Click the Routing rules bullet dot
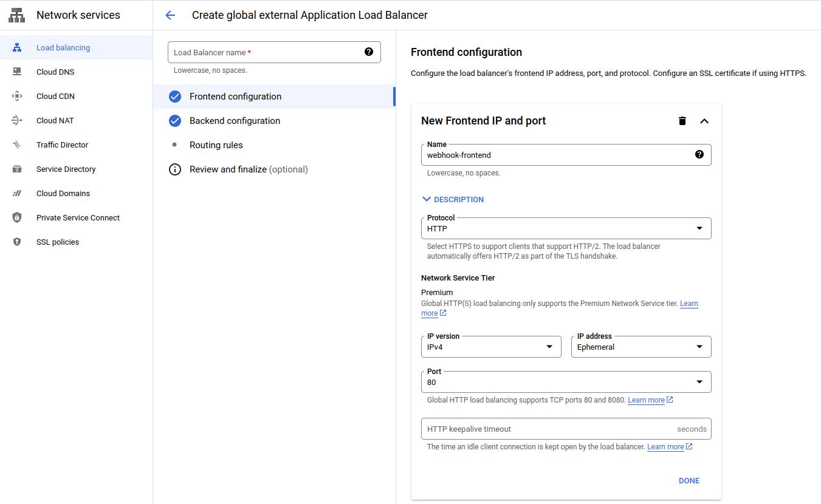Viewport: 821px width, 504px height. [x=174, y=145]
